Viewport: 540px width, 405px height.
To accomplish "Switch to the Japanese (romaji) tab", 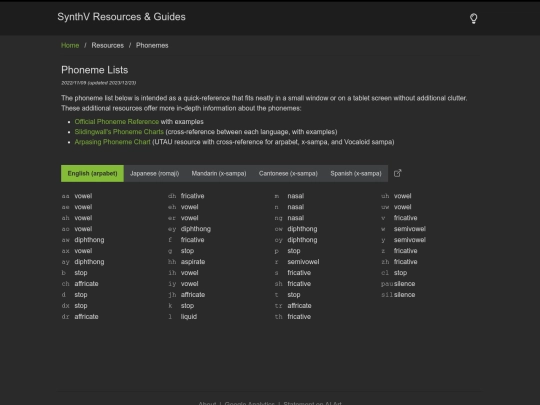I will pyautogui.click(x=154, y=174).
